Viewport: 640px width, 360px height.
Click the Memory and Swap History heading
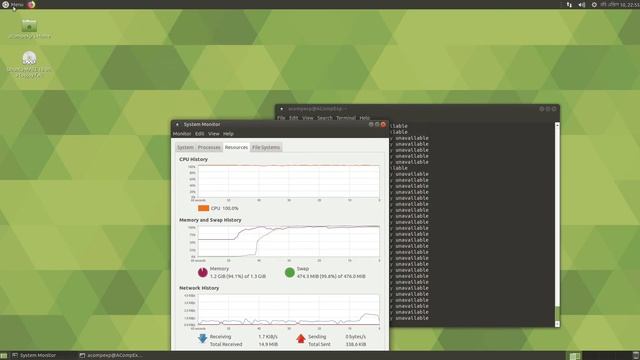210,220
